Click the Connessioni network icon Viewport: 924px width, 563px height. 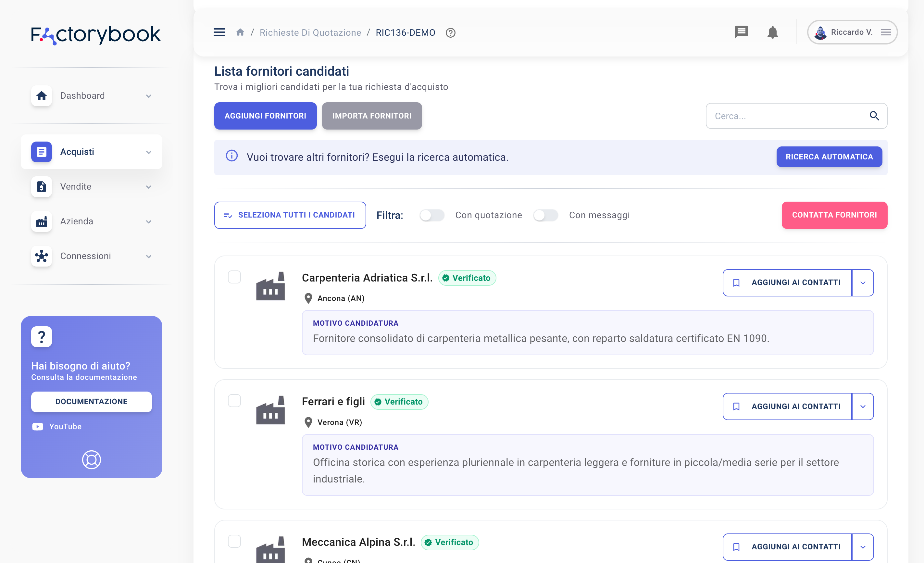pyautogui.click(x=42, y=256)
